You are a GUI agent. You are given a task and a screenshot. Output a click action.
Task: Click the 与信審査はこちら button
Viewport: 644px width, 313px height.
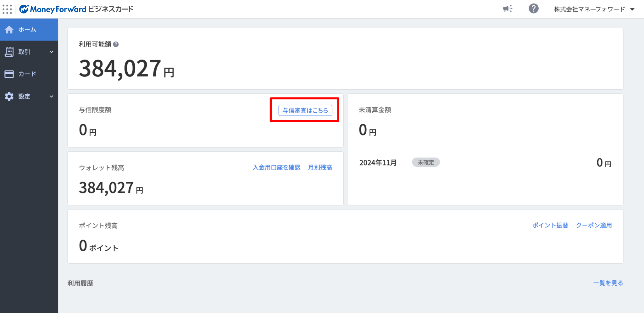[x=305, y=110]
